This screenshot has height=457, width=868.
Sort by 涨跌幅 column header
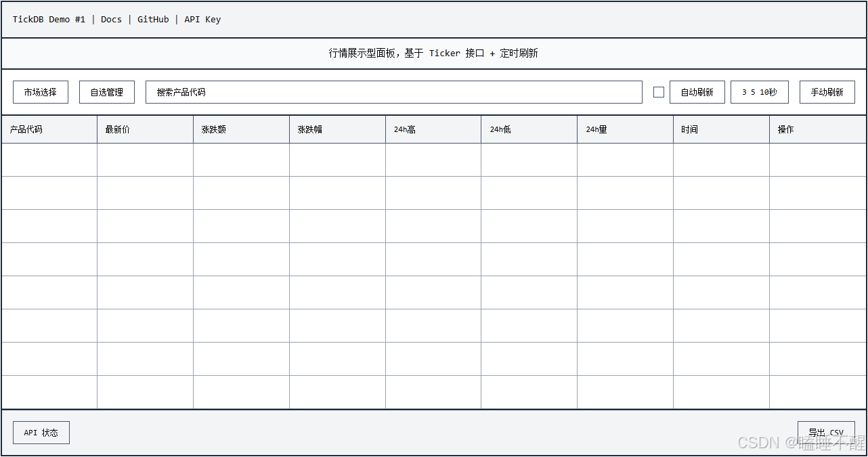coord(309,129)
